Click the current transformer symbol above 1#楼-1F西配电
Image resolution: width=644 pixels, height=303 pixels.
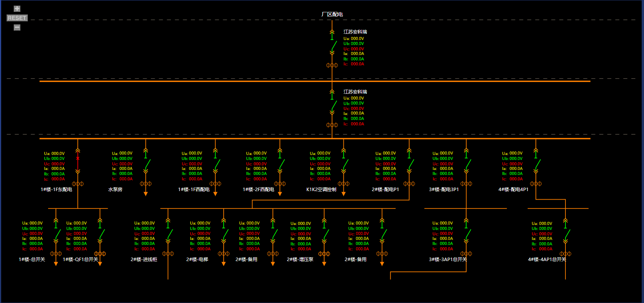pyautogui.click(x=215, y=184)
